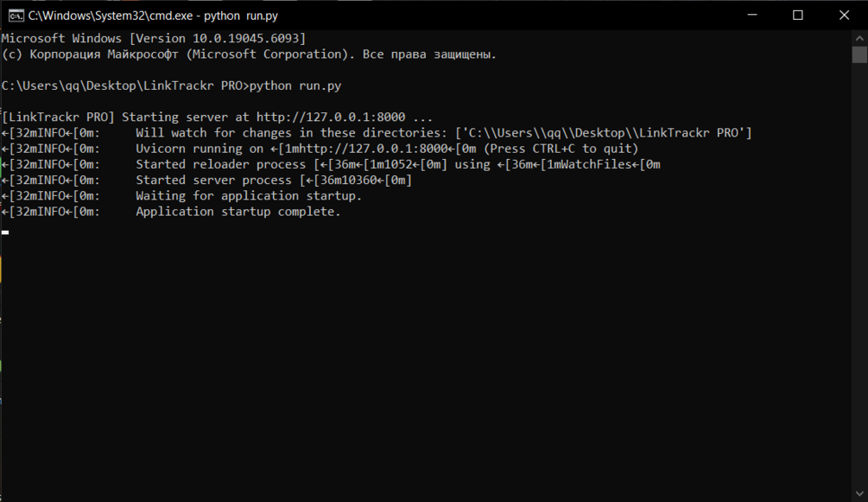
Task: Click the Microsoft Windows version line
Action: (154, 38)
